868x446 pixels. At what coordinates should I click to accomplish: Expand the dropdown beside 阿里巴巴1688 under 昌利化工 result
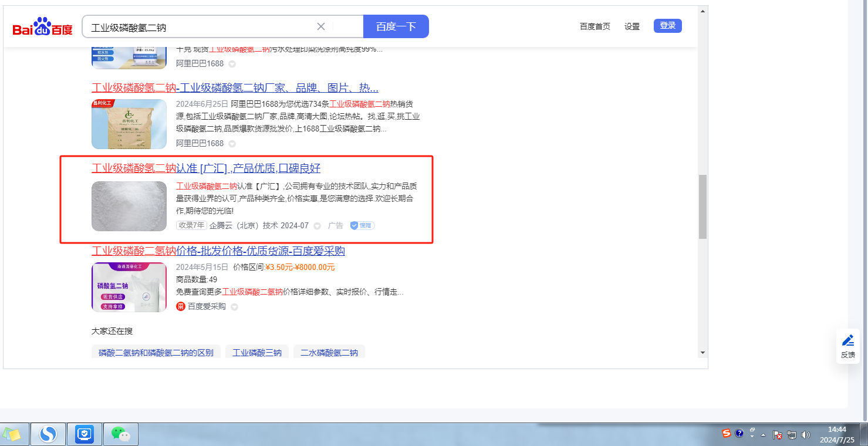[232, 144]
